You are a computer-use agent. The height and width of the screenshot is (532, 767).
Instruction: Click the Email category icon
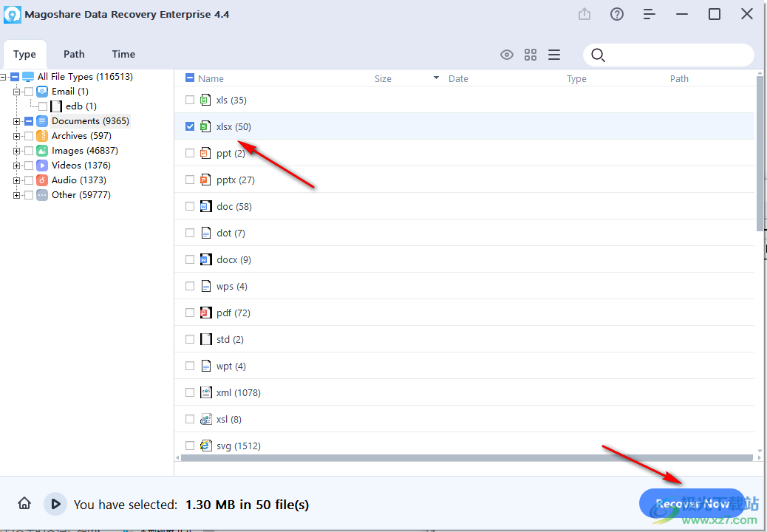pos(42,92)
